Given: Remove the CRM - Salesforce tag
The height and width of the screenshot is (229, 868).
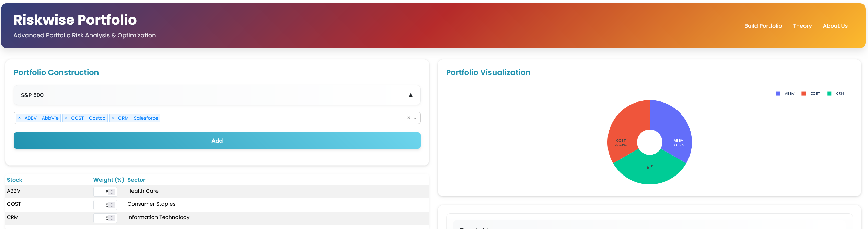Looking at the screenshot, I should 113,118.
